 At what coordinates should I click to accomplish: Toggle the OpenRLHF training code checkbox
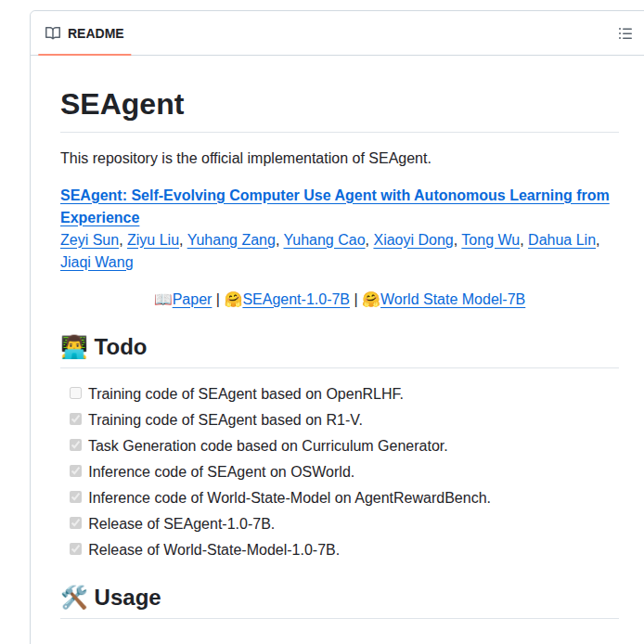[x=75, y=393]
